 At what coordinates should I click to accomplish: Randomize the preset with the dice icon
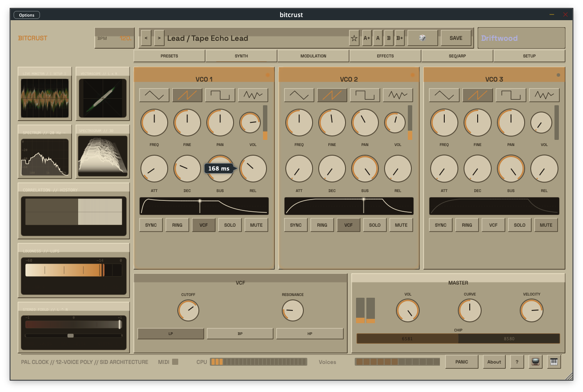422,38
